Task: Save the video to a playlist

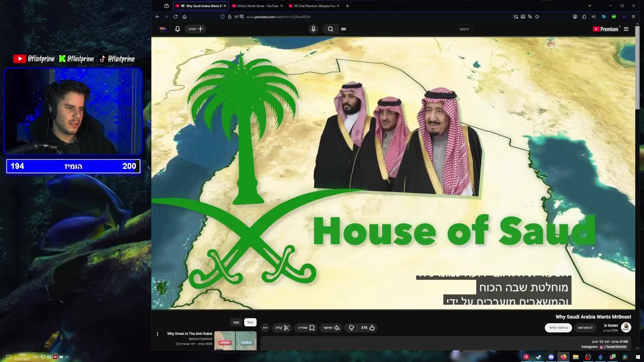Action: tap(306, 328)
